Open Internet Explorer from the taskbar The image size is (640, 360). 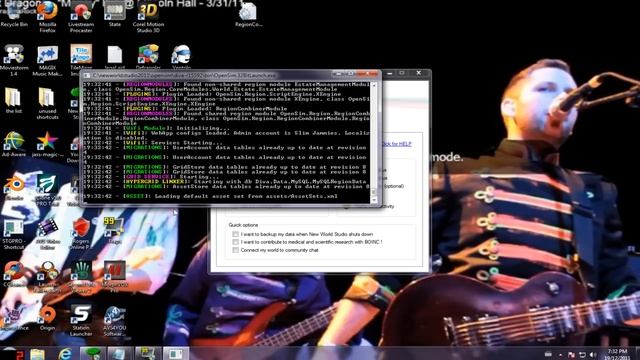(65, 353)
